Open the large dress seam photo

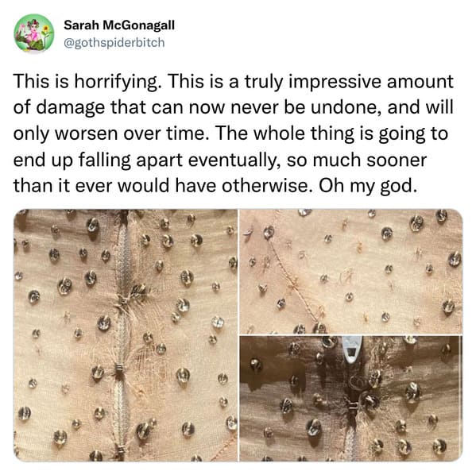(126, 335)
